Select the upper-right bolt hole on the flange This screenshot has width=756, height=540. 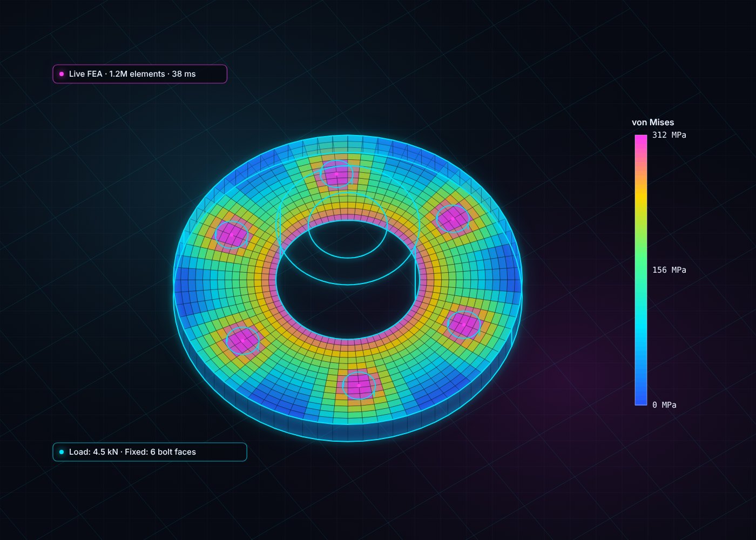[453, 219]
